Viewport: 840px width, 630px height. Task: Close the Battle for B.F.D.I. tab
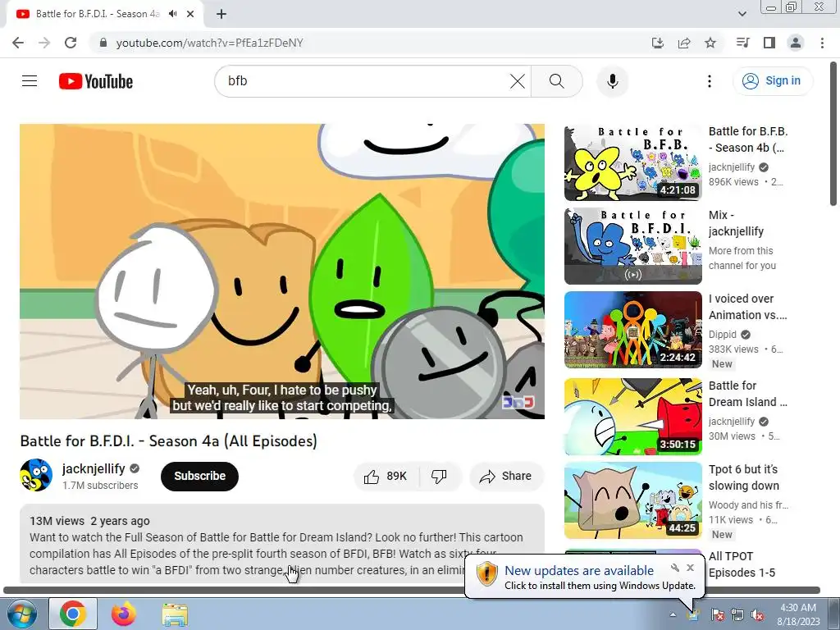(x=190, y=14)
